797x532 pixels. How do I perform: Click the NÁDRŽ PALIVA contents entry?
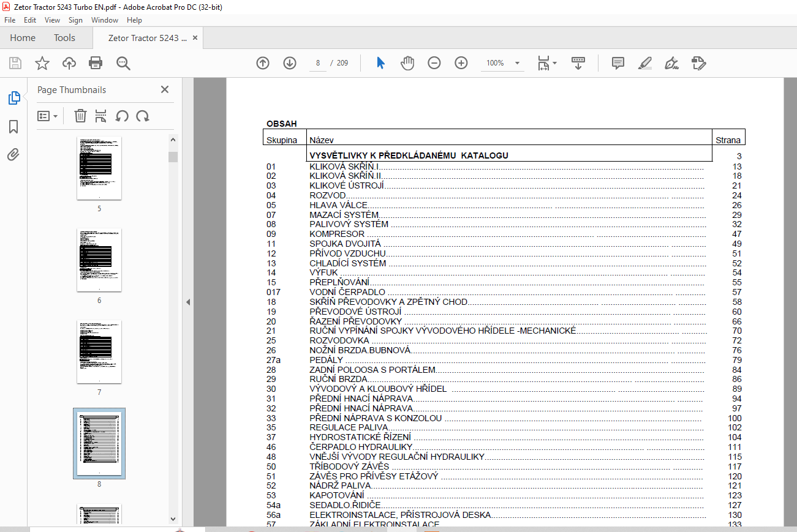pos(340,485)
